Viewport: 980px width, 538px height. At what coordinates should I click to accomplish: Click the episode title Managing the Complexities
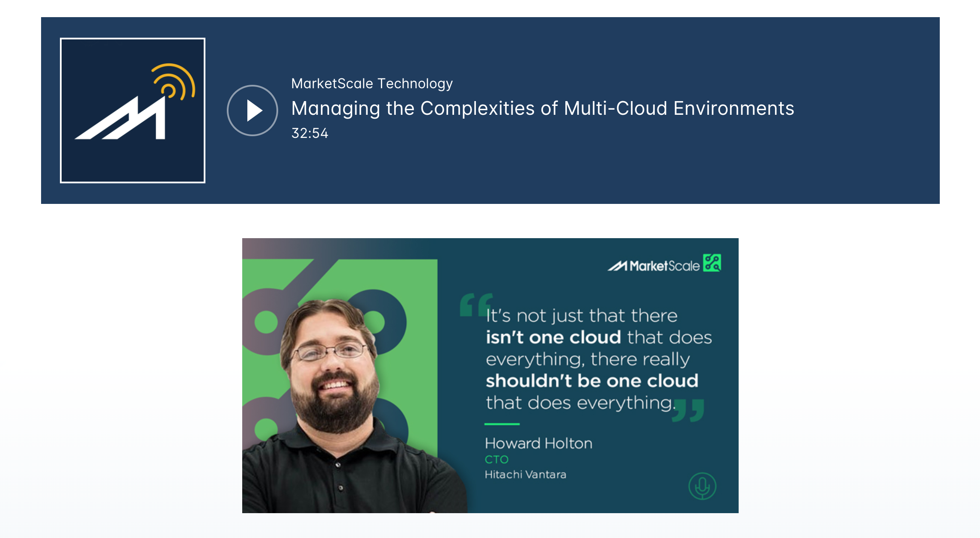click(x=542, y=108)
